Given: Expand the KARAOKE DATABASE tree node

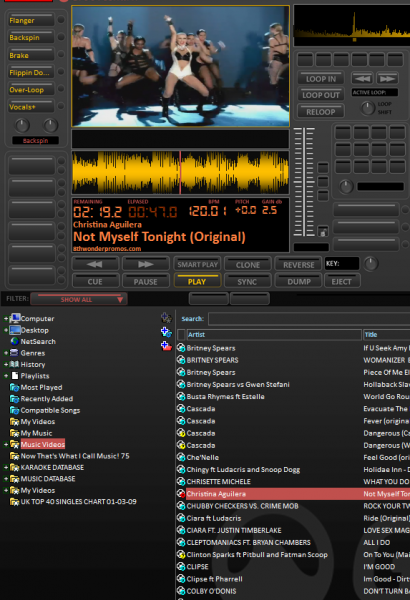Looking at the screenshot, I should point(6,467).
